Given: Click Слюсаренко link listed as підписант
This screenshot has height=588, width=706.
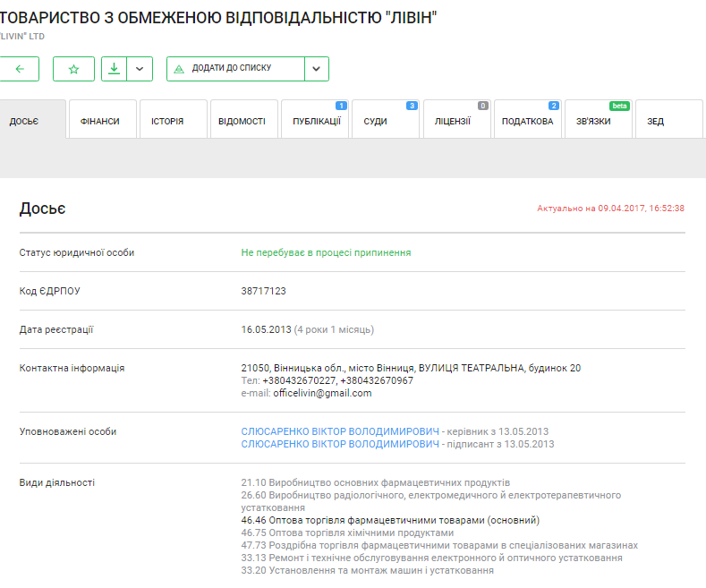Looking at the screenshot, I should [340, 444].
